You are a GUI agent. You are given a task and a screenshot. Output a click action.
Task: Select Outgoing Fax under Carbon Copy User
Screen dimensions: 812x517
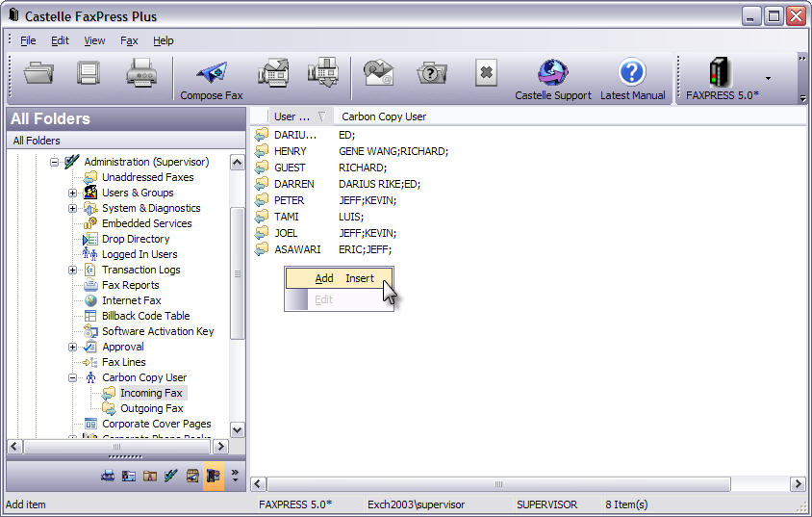[152, 408]
